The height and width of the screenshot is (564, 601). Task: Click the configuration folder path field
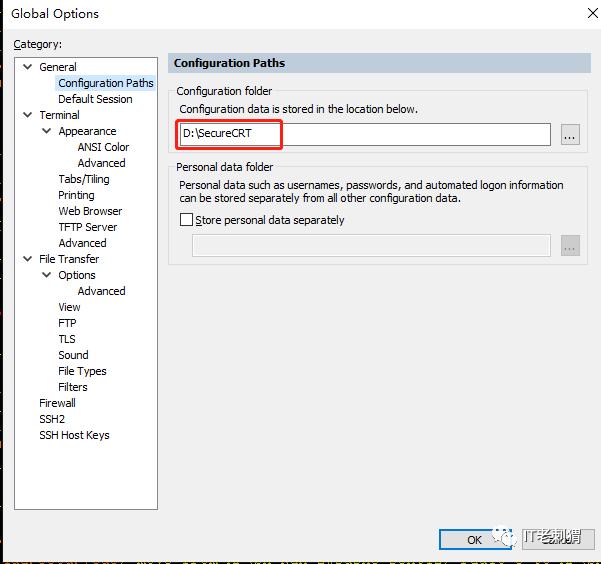(365, 134)
